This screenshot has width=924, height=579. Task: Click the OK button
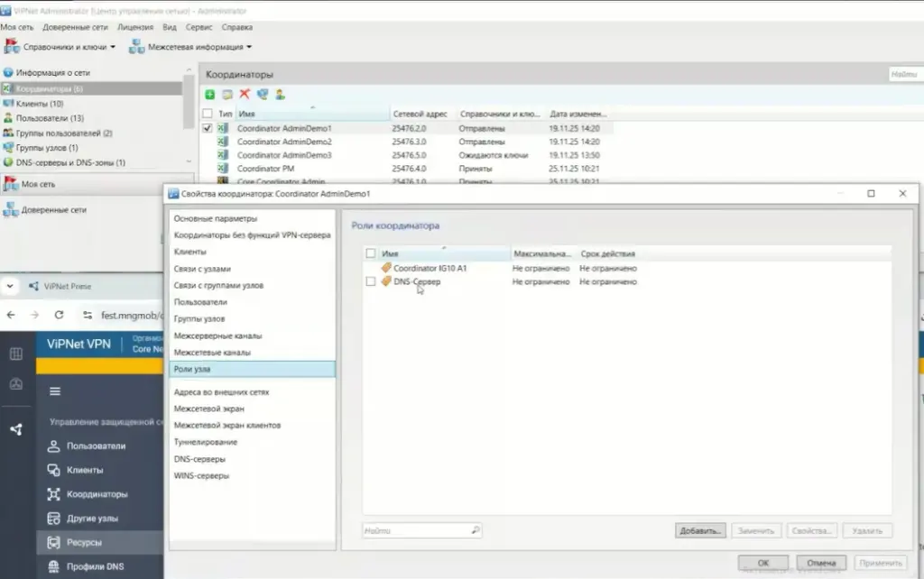coord(763,563)
